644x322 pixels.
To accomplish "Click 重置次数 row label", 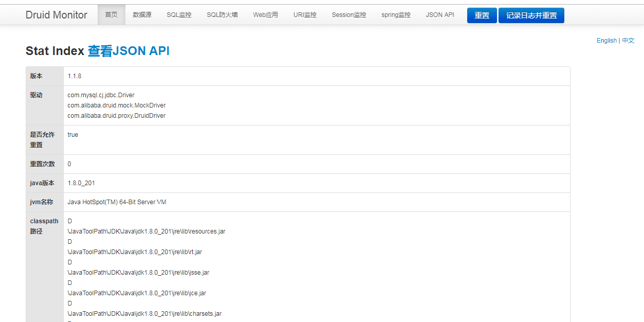I will 43,164.
